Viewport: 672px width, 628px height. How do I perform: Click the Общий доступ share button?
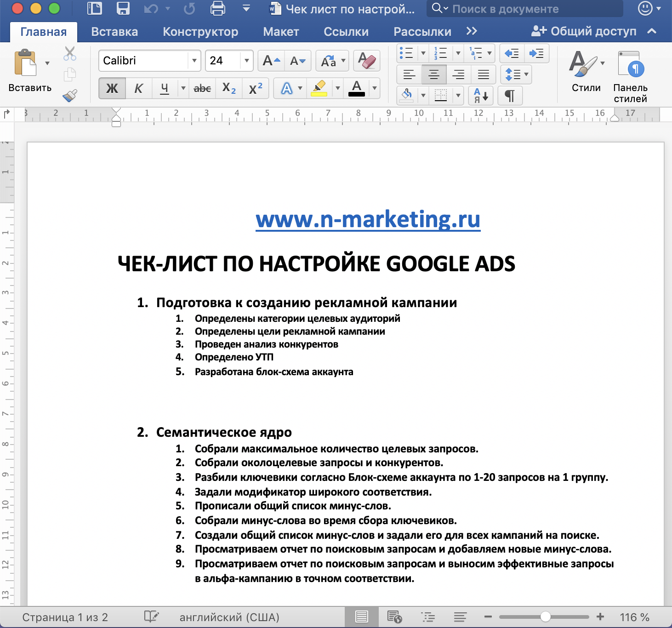[584, 31]
